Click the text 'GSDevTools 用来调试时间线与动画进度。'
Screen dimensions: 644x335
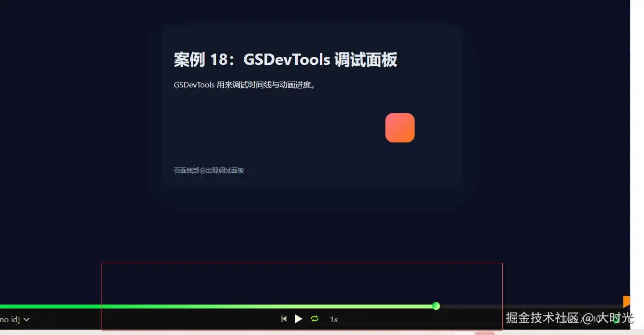[x=245, y=85]
